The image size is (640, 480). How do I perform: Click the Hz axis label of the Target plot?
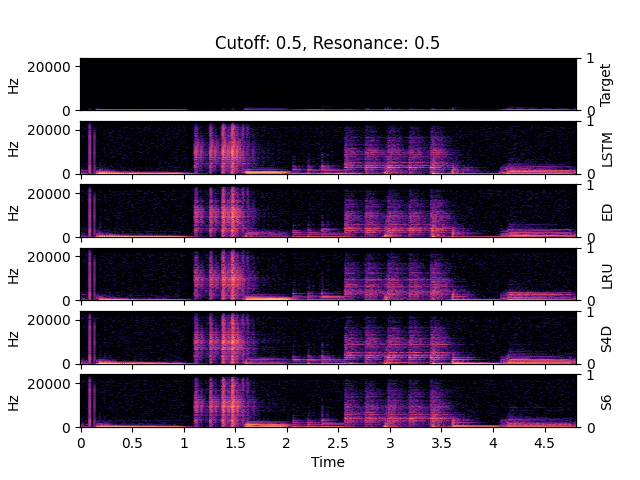(14, 84)
